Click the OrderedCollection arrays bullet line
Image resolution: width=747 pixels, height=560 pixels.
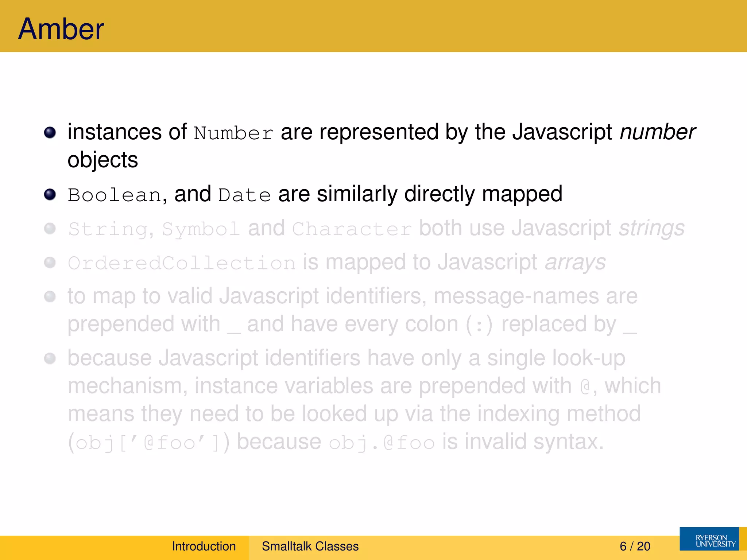(337, 262)
